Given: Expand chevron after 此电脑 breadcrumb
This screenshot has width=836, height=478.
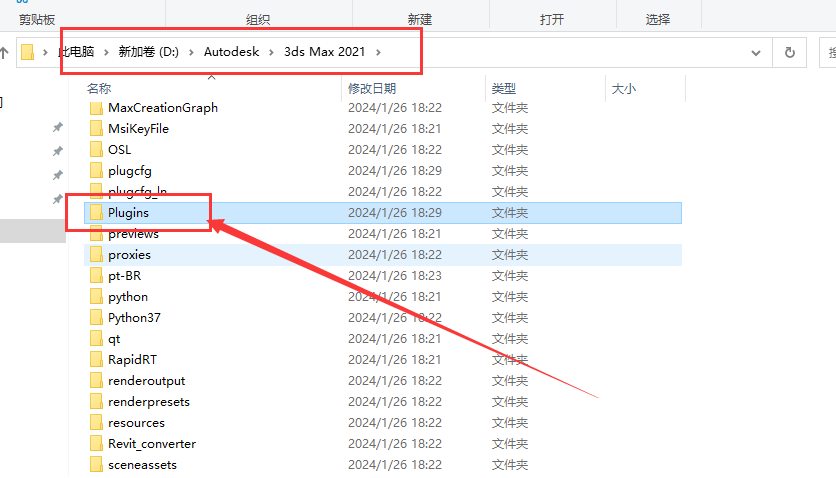Looking at the screenshot, I should pos(106,52).
